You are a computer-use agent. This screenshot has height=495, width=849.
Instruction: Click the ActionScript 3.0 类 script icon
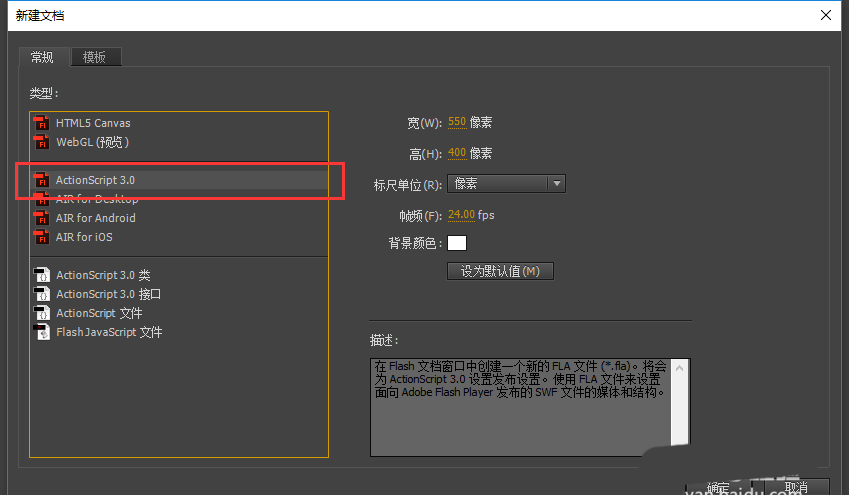[x=42, y=275]
